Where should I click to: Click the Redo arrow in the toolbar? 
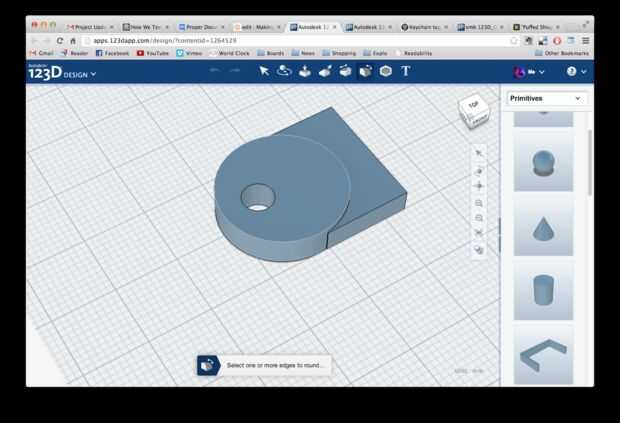[235, 70]
